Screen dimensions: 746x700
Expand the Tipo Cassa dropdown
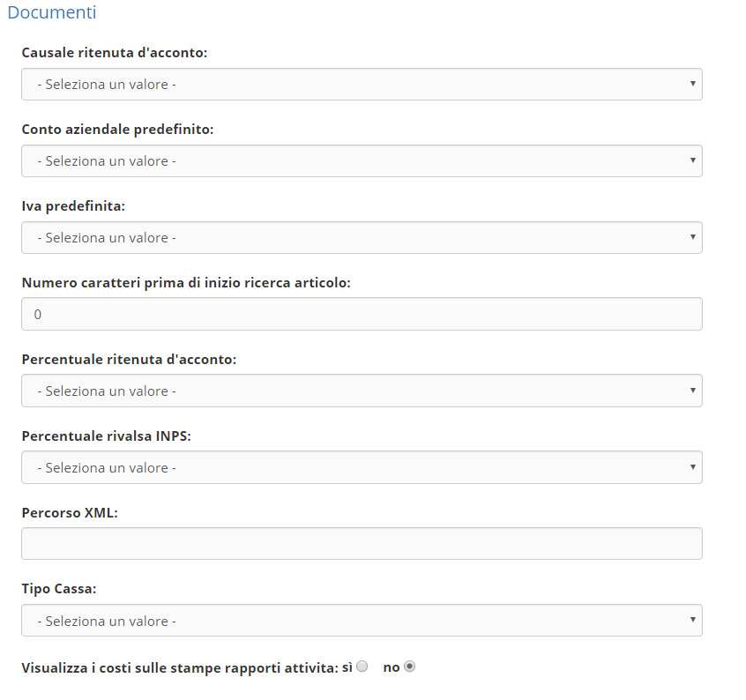[x=362, y=622]
